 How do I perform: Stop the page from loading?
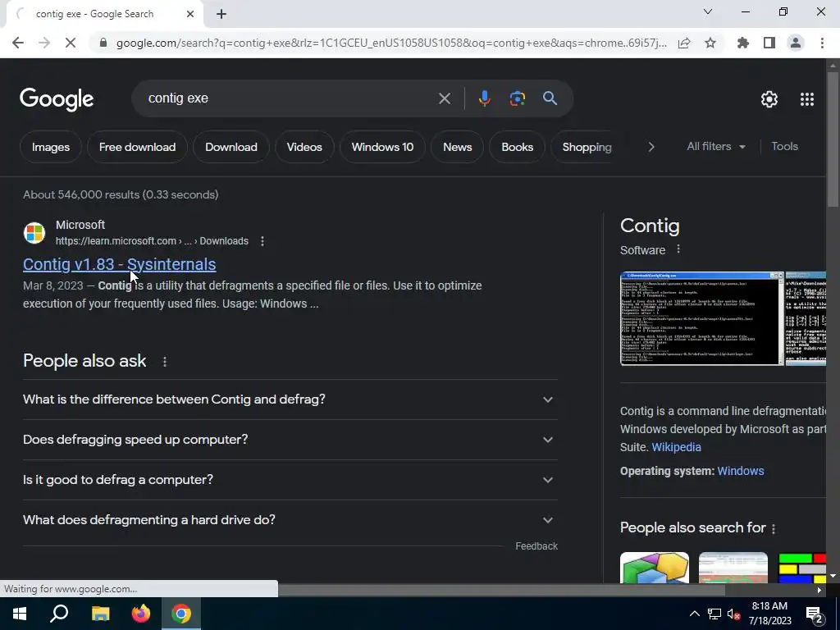pos(71,43)
